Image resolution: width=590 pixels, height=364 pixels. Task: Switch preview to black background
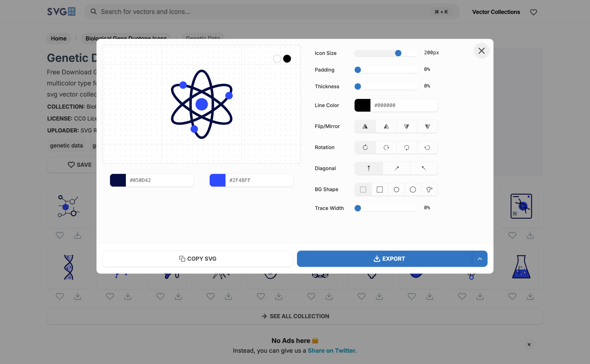pyautogui.click(x=287, y=58)
